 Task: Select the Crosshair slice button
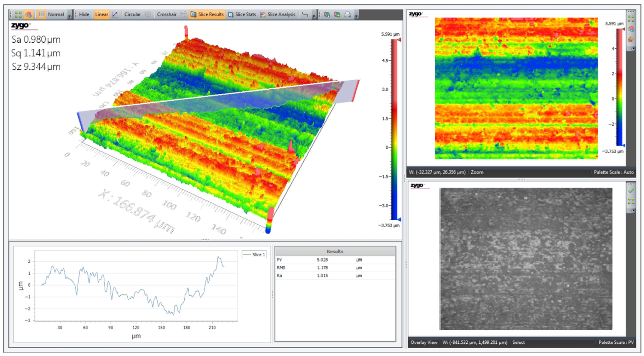(167, 15)
